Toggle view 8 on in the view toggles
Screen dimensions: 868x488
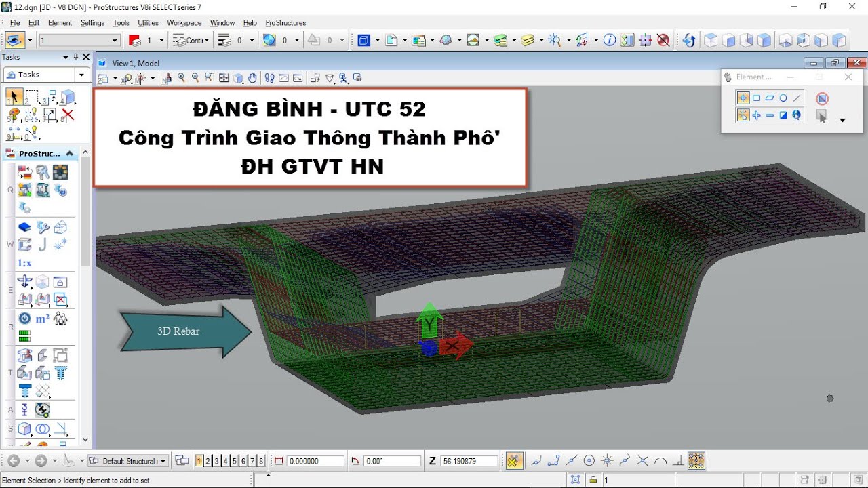click(260, 461)
